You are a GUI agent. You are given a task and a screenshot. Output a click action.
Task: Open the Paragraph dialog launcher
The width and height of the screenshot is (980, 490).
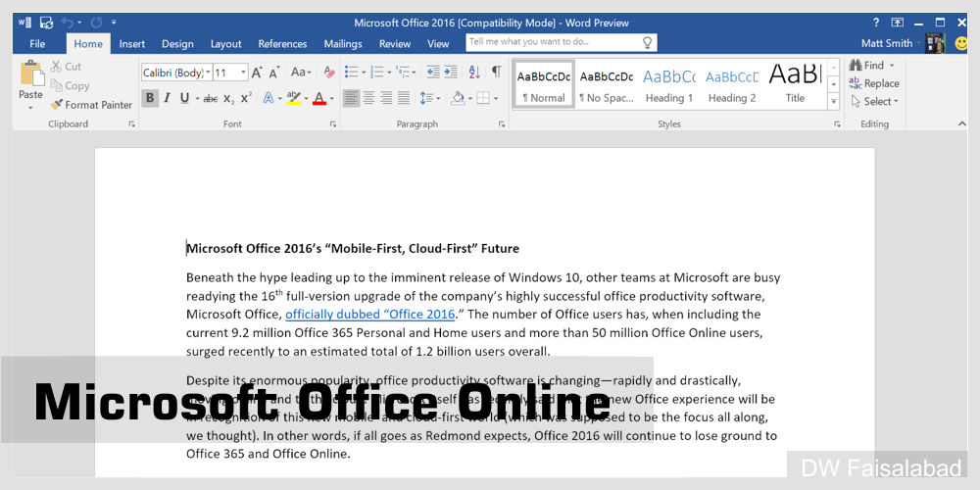501,124
